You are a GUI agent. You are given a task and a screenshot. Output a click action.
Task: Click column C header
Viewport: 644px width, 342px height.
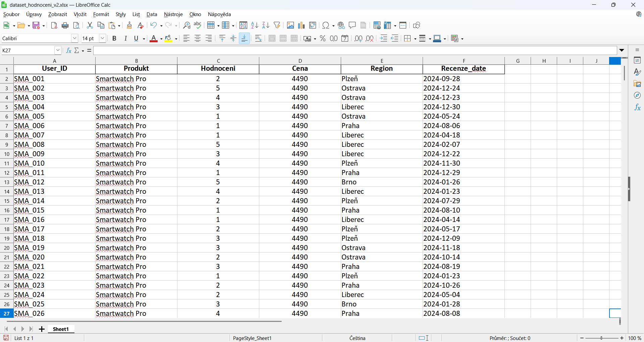(x=218, y=61)
